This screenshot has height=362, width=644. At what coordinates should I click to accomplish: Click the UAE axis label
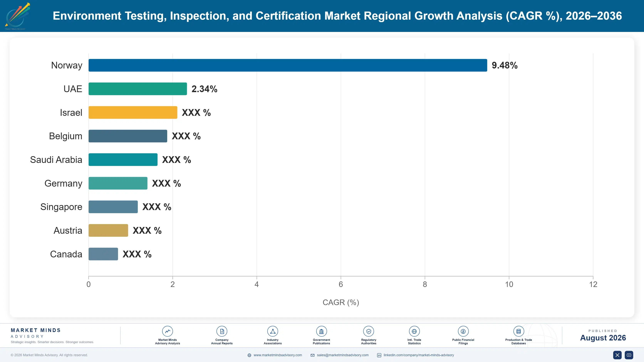pos(73,89)
